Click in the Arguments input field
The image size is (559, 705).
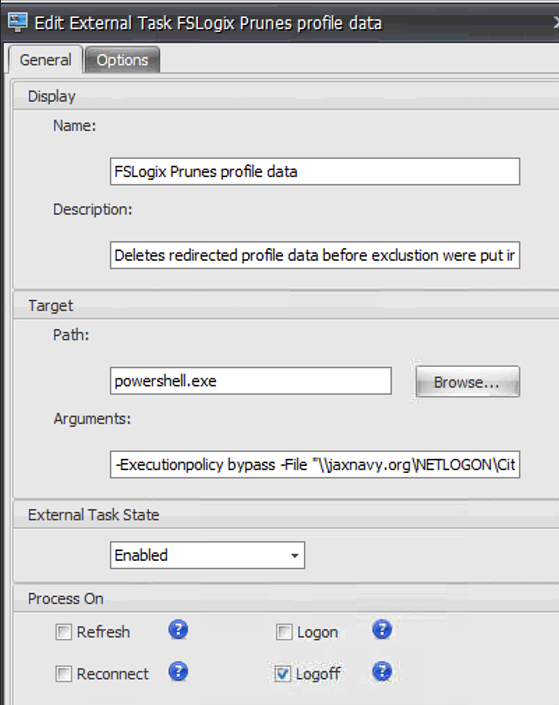(x=315, y=464)
